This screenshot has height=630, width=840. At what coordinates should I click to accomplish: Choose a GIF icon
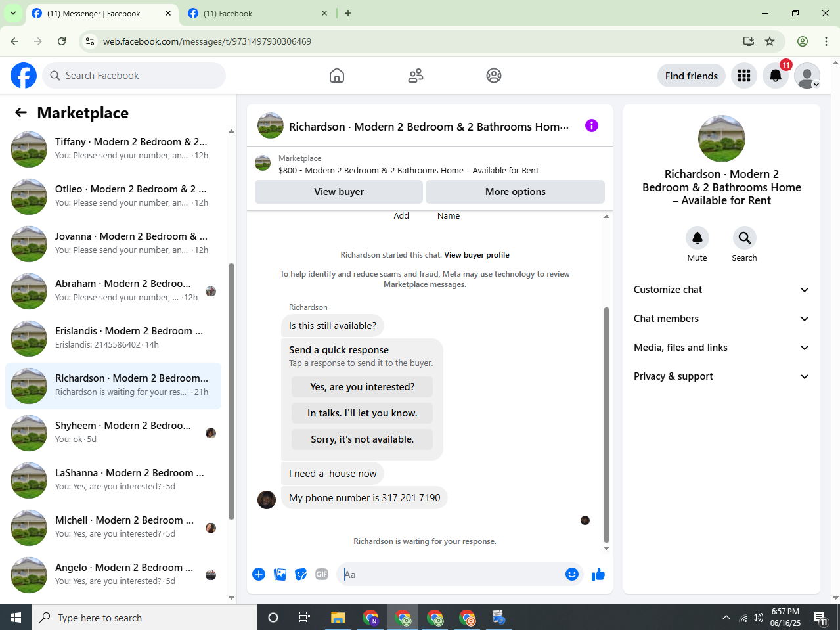322,574
